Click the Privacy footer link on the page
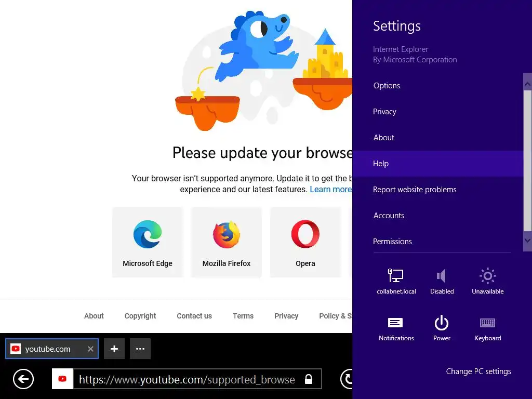This screenshot has height=399, width=532. [286, 316]
